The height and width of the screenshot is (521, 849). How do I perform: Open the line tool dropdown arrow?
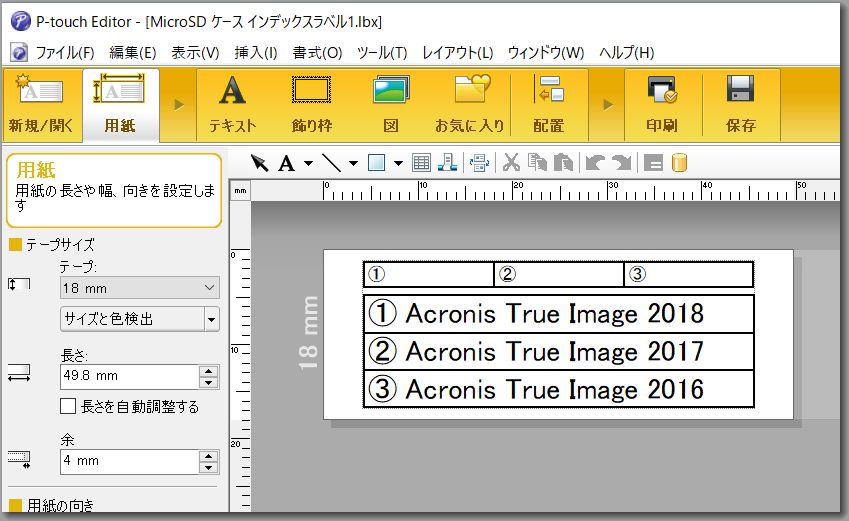click(x=353, y=163)
